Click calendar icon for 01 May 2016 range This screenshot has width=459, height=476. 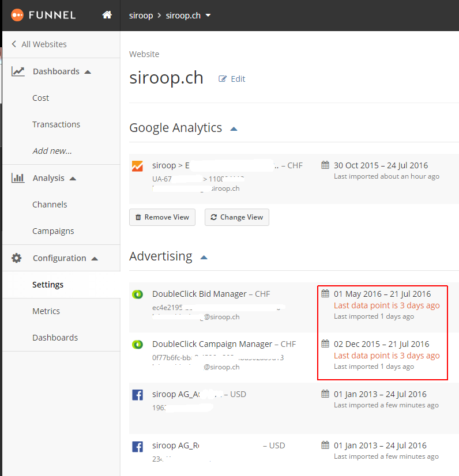(x=325, y=293)
